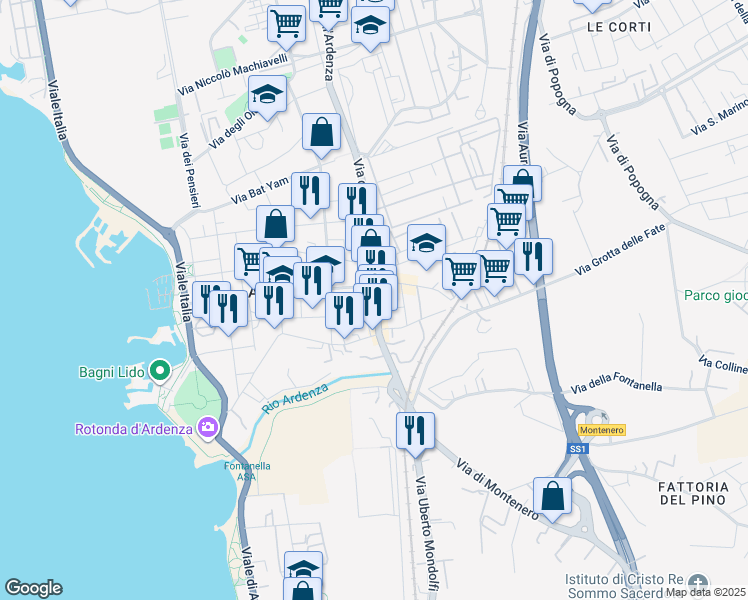The height and width of the screenshot is (600, 748).
Task: Open the Bagni Lido green location pin
Action: pos(160,372)
